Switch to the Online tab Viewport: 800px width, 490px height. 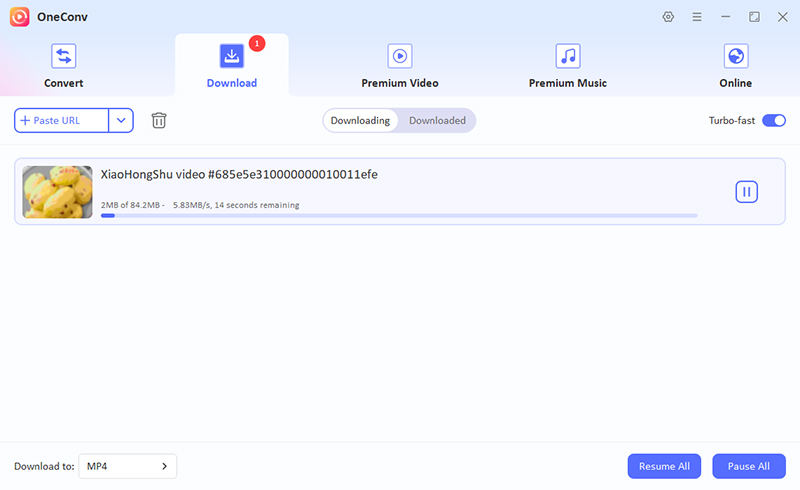[736, 83]
